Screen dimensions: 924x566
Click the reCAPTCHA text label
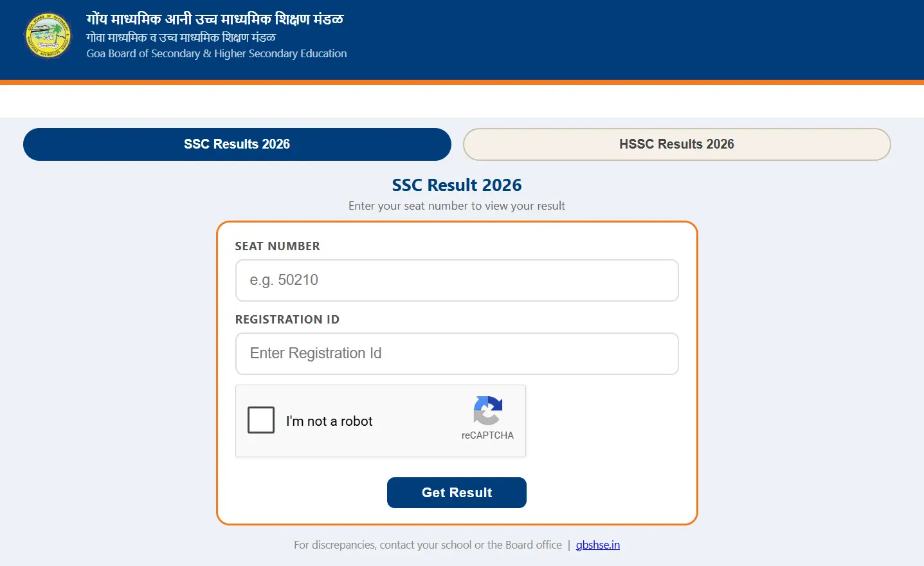click(x=487, y=435)
